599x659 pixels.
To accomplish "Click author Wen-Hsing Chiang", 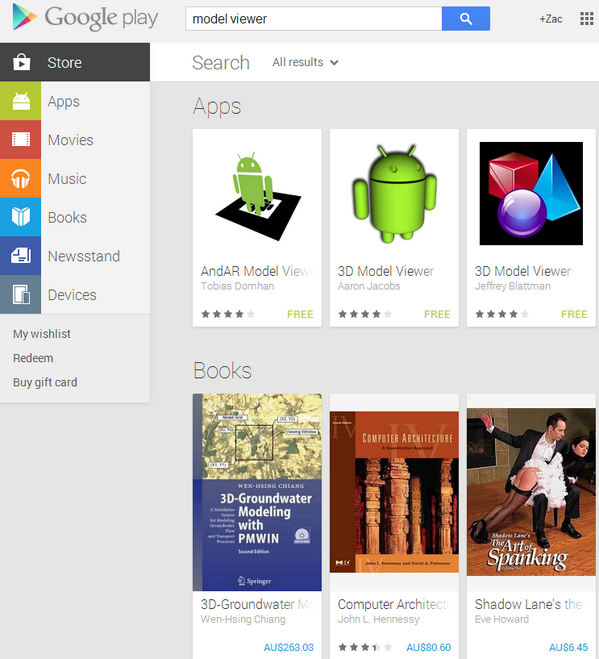I will pyautogui.click(x=243, y=619).
